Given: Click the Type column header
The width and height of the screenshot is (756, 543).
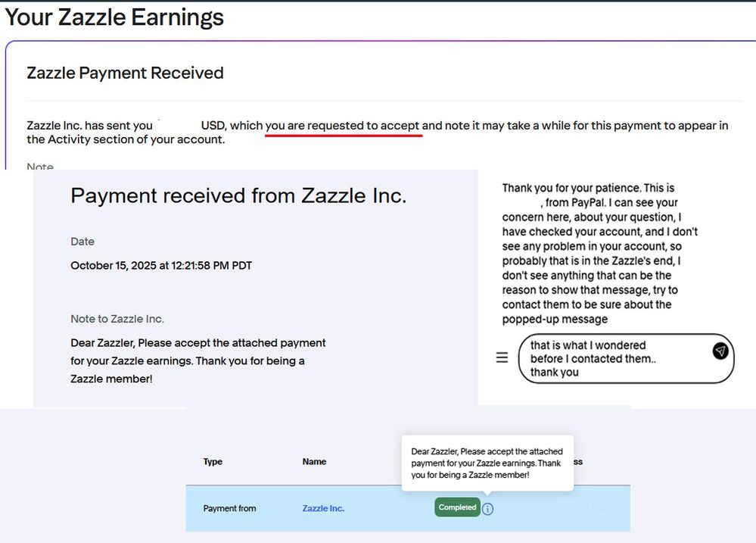Looking at the screenshot, I should [213, 462].
